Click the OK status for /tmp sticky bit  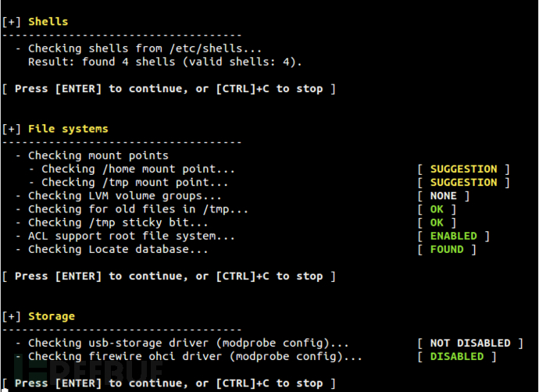tap(437, 223)
